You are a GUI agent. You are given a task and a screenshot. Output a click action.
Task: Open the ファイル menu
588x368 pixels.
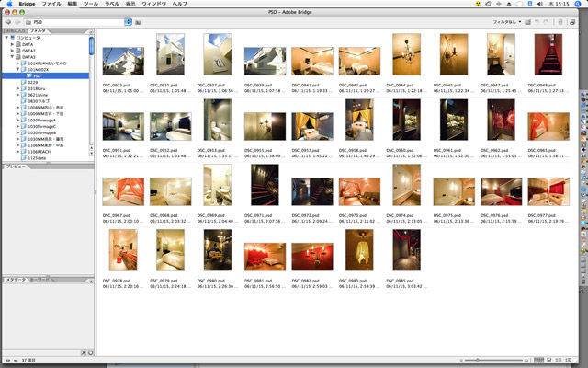pos(51,4)
